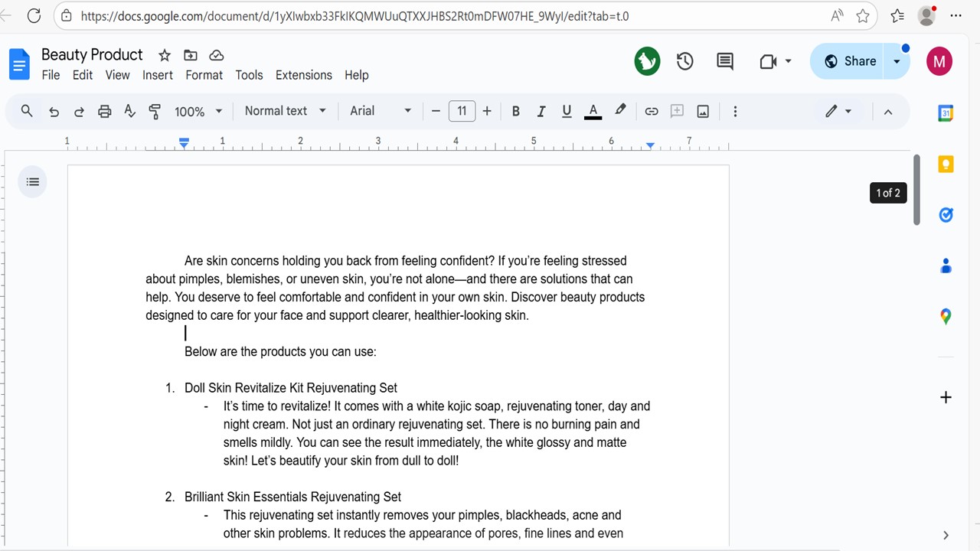The width and height of the screenshot is (980, 551).
Task: Rename the Beauty Product document title
Action: click(x=92, y=54)
